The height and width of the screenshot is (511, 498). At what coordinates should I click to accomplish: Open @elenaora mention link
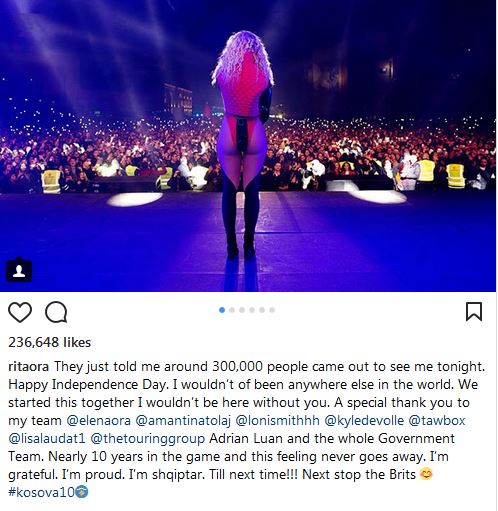[x=99, y=420]
